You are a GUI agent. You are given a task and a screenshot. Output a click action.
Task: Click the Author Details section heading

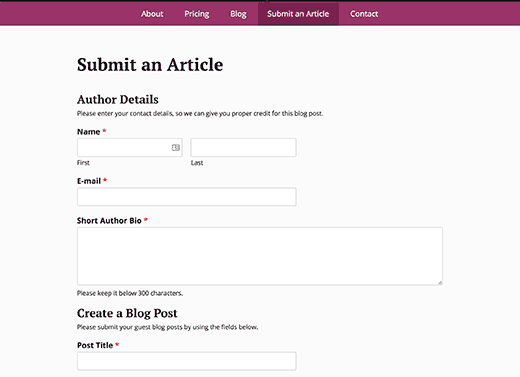click(118, 100)
